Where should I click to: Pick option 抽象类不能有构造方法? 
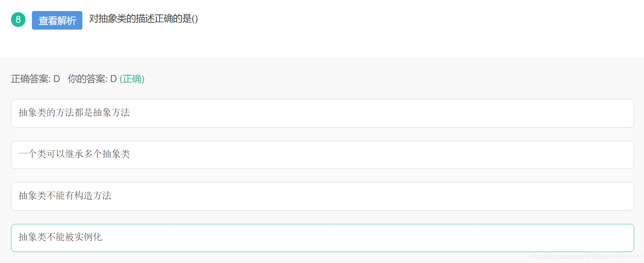[x=322, y=196]
